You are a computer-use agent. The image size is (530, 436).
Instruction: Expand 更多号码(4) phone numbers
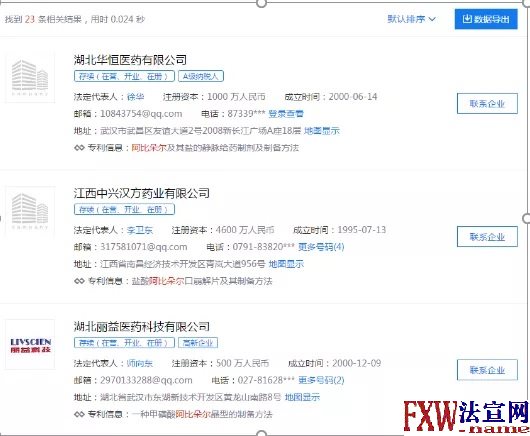[x=321, y=247]
